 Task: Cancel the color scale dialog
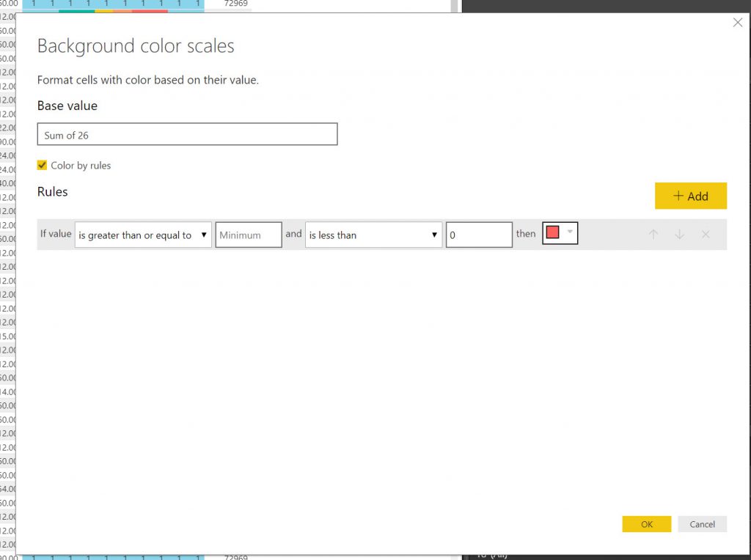pos(702,524)
